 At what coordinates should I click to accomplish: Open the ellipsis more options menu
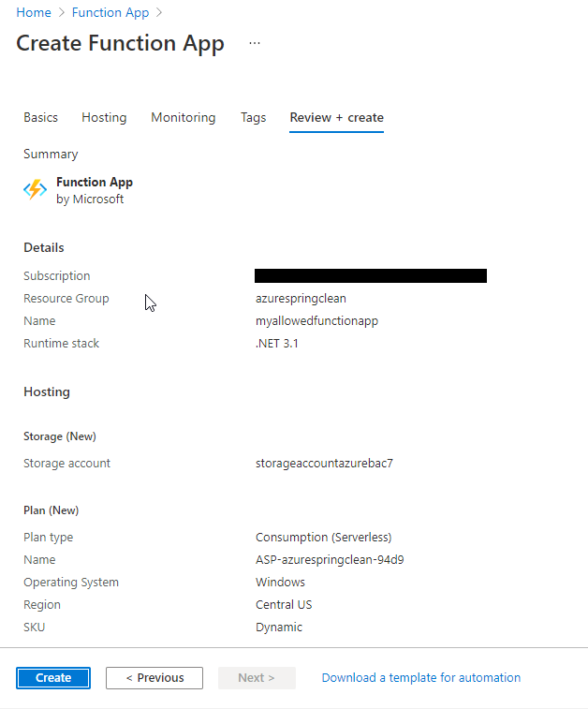[255, 44]
